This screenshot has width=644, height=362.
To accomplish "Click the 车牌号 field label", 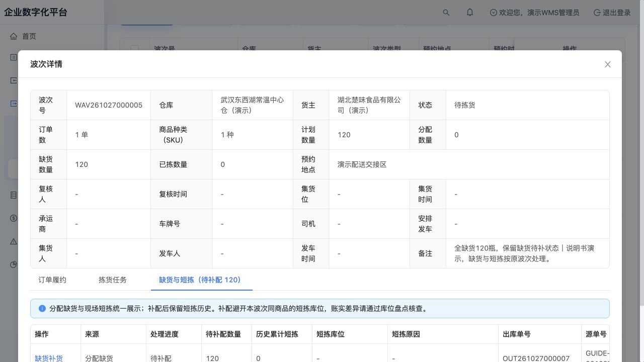I will [170, 224].
